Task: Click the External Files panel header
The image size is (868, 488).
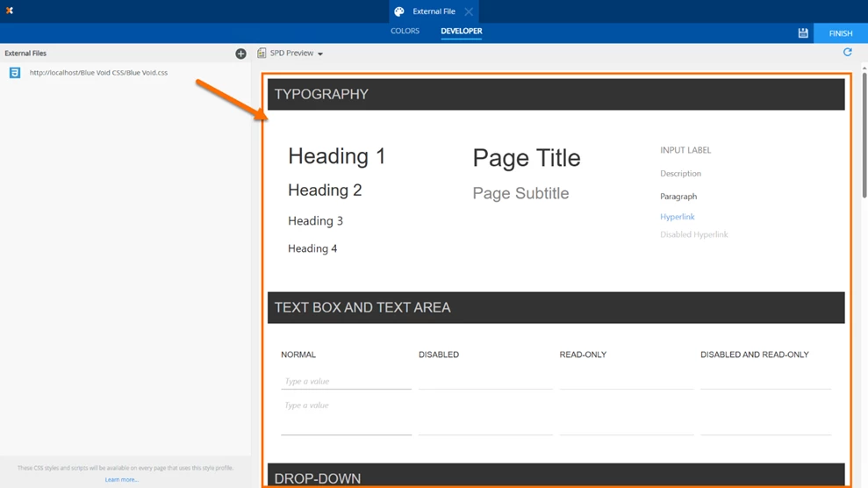Action: tap(25, 54)
